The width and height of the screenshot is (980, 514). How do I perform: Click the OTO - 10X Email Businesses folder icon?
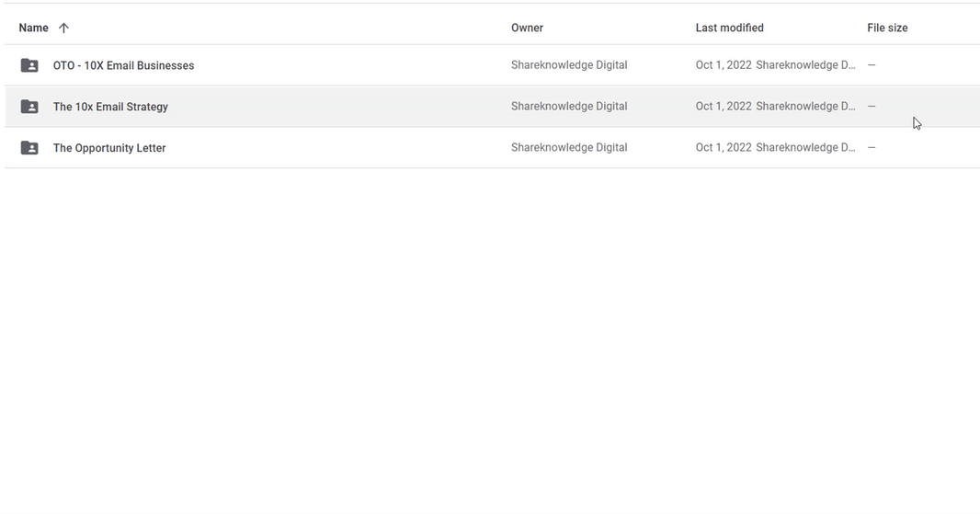tap(29, 65)
